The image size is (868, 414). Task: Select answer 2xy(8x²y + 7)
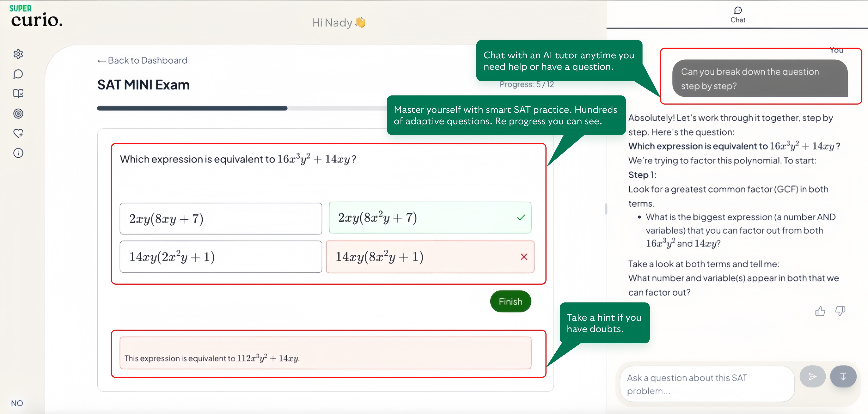click(x=430, y=218)
